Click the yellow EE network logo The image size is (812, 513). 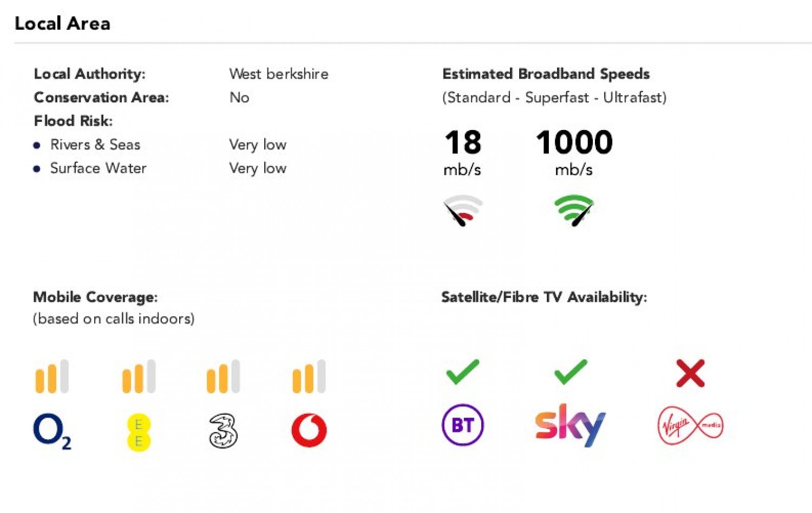point(139,432)
